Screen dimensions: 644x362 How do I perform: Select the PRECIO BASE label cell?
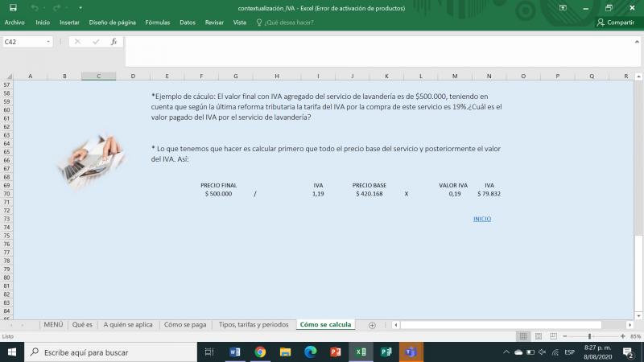[x=369, y=186]
